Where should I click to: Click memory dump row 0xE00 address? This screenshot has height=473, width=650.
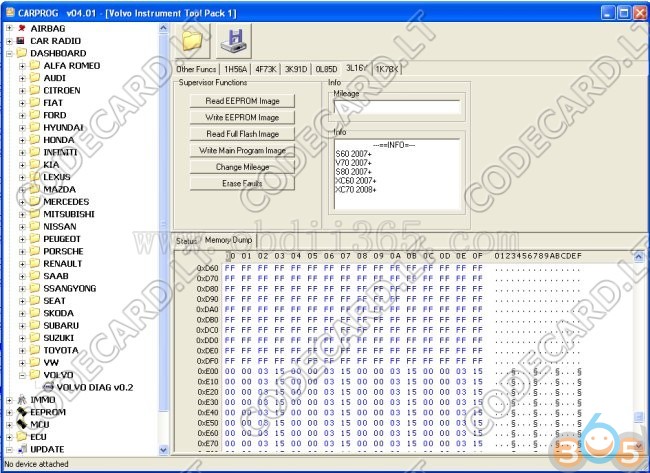pos(208,371)
